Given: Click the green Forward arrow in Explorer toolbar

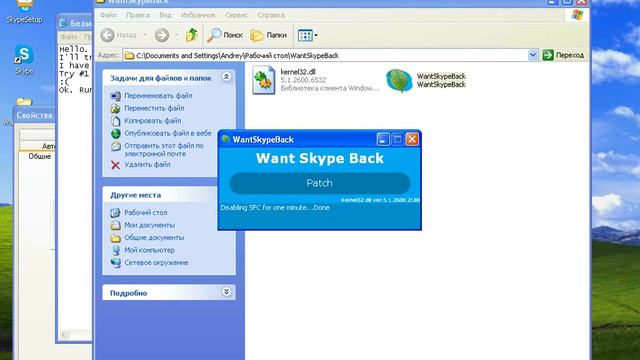Looking at the screenshot, I should pyautogui.click(x=162, y=35).
